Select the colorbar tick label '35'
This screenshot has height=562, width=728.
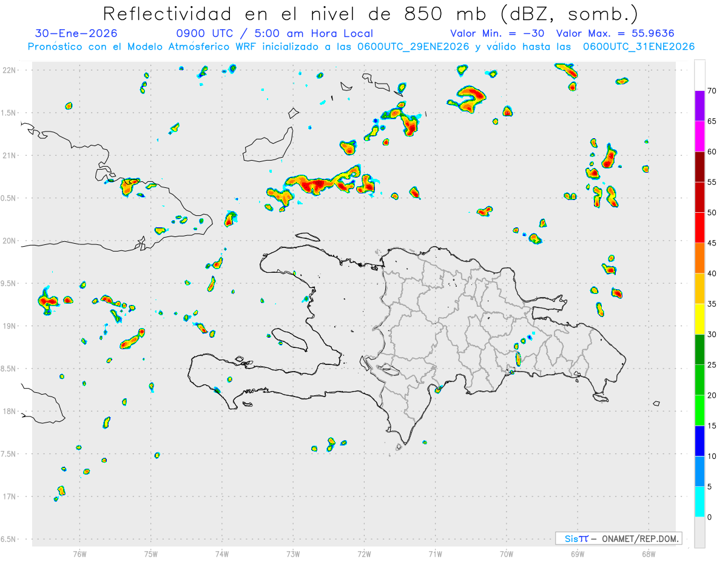[x=712, y=304]
